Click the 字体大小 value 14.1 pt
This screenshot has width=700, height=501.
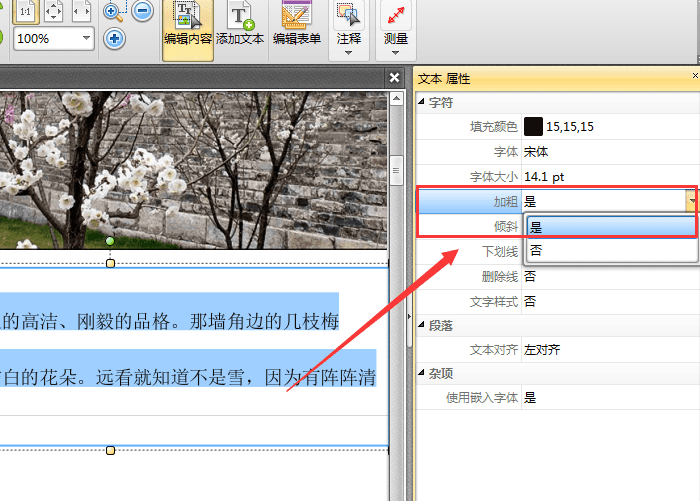pos(544,177)
